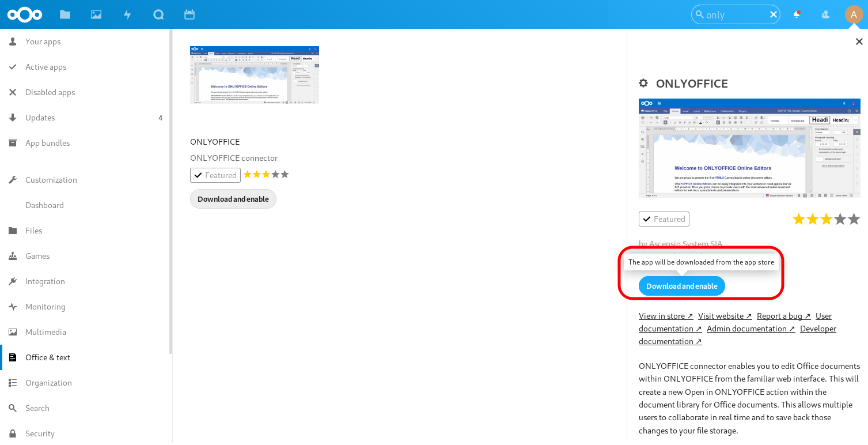Viewport: 868px width, 445px height.
Task: Click the search box containing 'only'
Action: (x=736, y=14)
